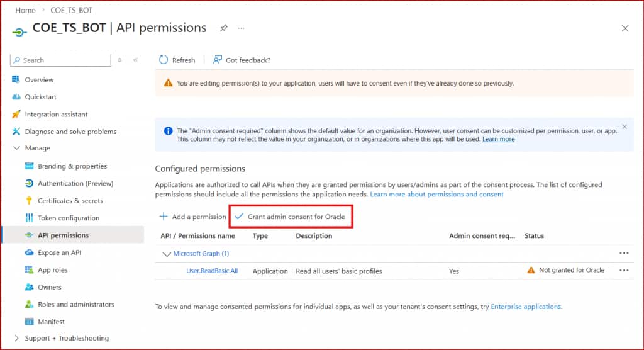Click the sidebar Search input field
644x350 pixels.
pyautogui.click(x=63, y=60)
